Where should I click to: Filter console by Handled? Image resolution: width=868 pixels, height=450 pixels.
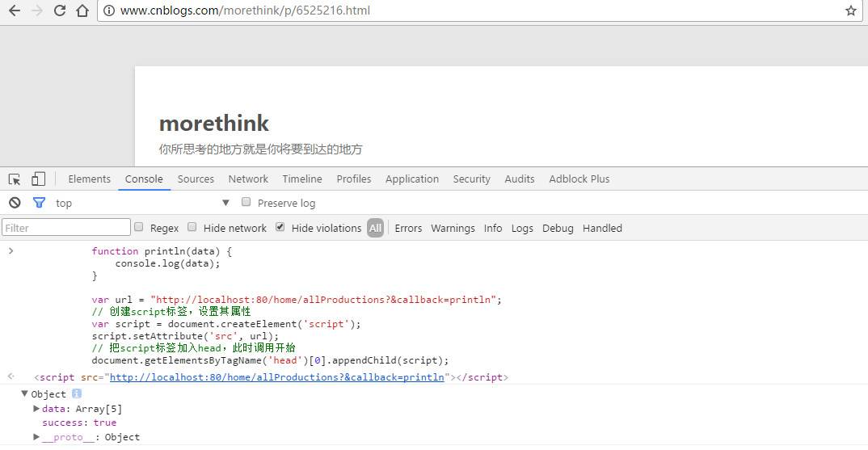(x=602, y=228)
